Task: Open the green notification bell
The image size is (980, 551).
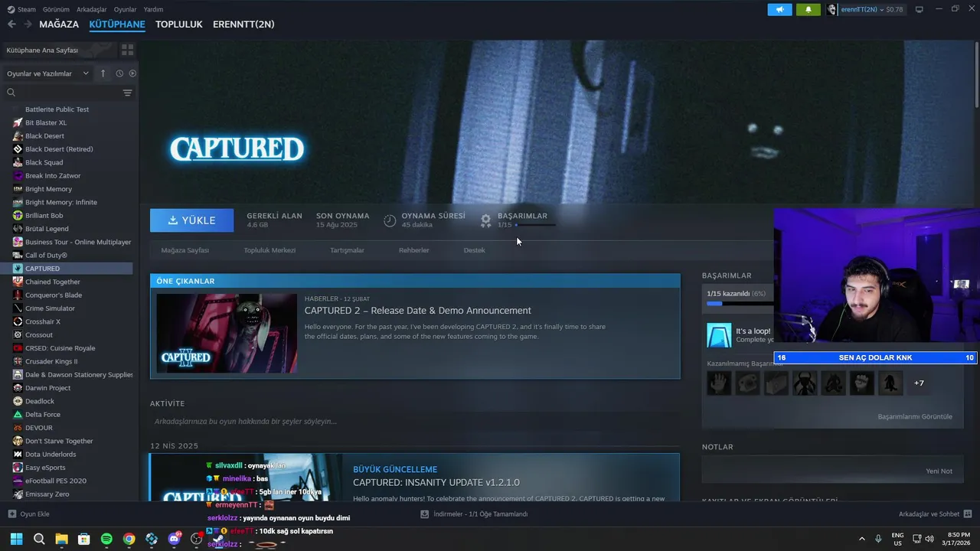Action: click(808, 9)
